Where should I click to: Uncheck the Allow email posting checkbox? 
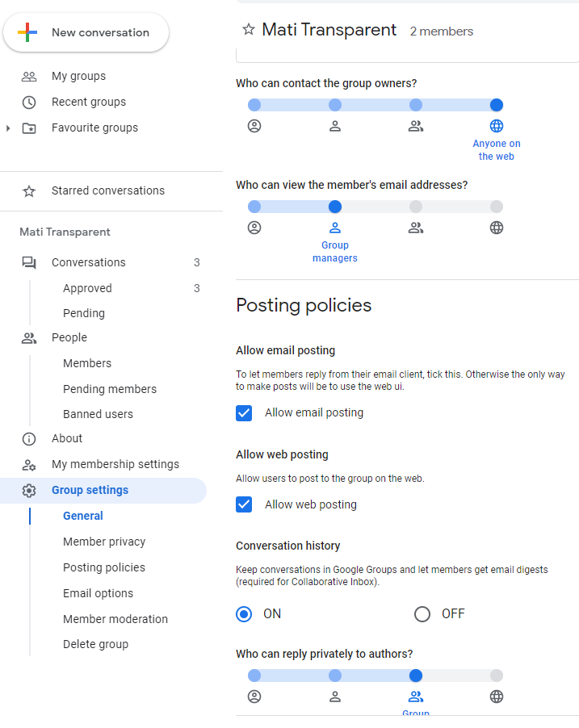click(x=244, y=413)
